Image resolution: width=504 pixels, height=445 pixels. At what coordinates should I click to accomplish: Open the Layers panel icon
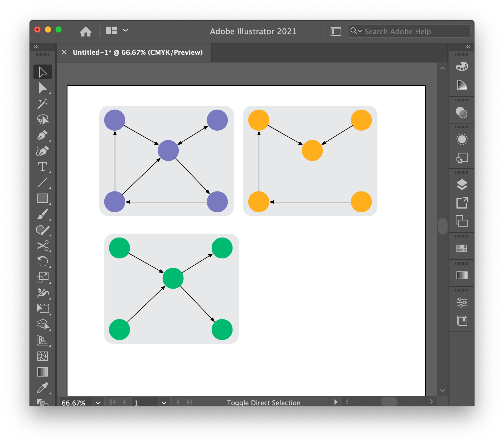462,185
